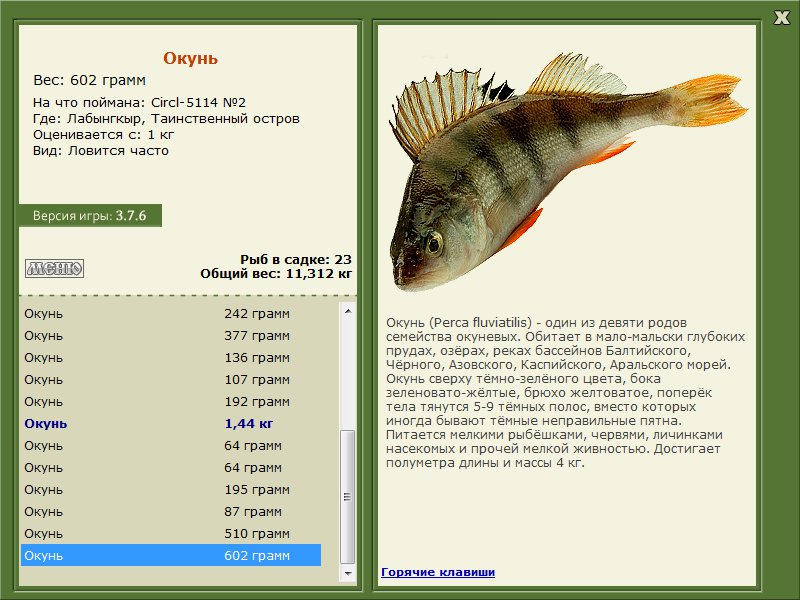Image resolution: width=800 pixels, height=600 pixels.
Task: Click the fish list scrollbar thumb
Action: 348,497
